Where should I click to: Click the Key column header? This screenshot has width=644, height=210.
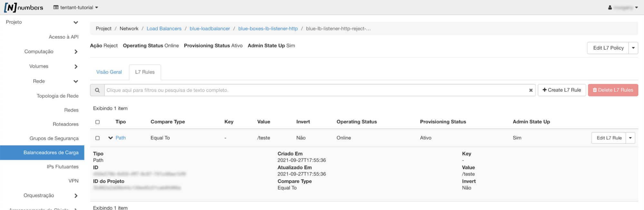pyautogui.click(x=229, y=122)
